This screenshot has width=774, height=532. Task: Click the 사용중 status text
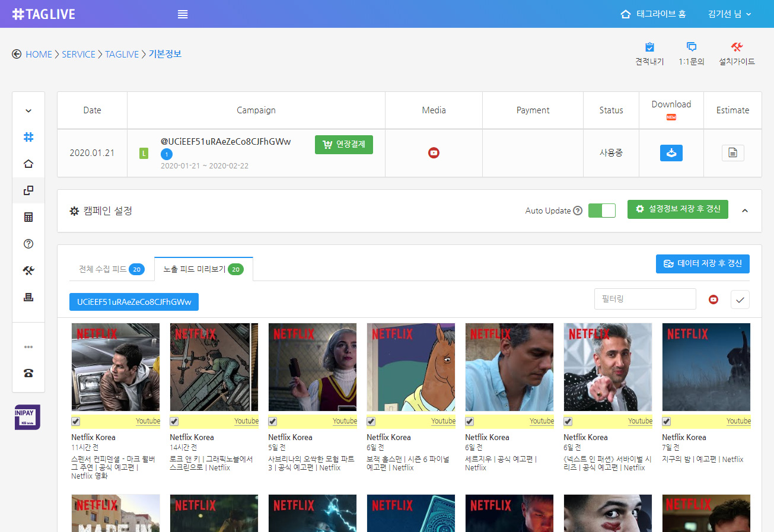click(611, 152)
